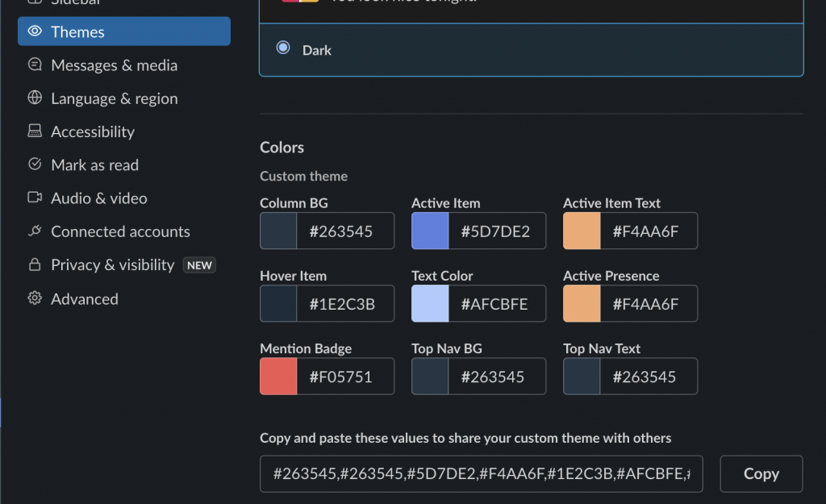Copy the custom theme values
Image resolution: width=826 pixels, height=504 pixels.
tap(761, 474)
